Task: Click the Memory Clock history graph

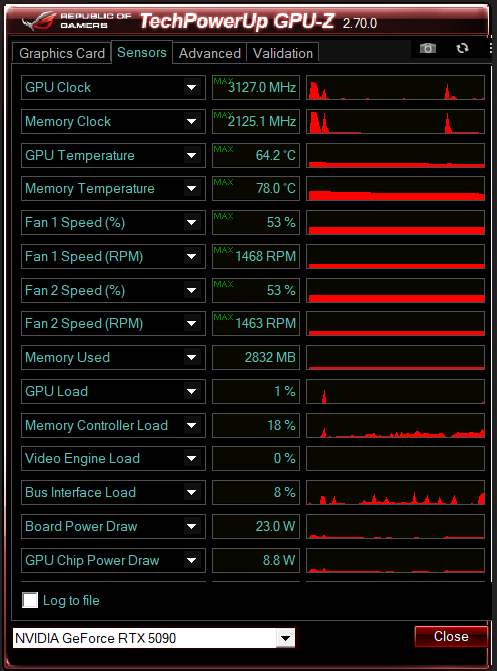Action: click(396, 122)
